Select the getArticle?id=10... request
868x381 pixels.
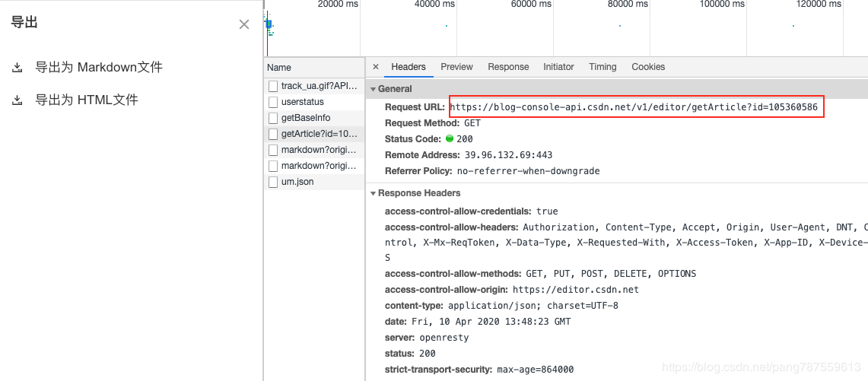pos(314,133)
